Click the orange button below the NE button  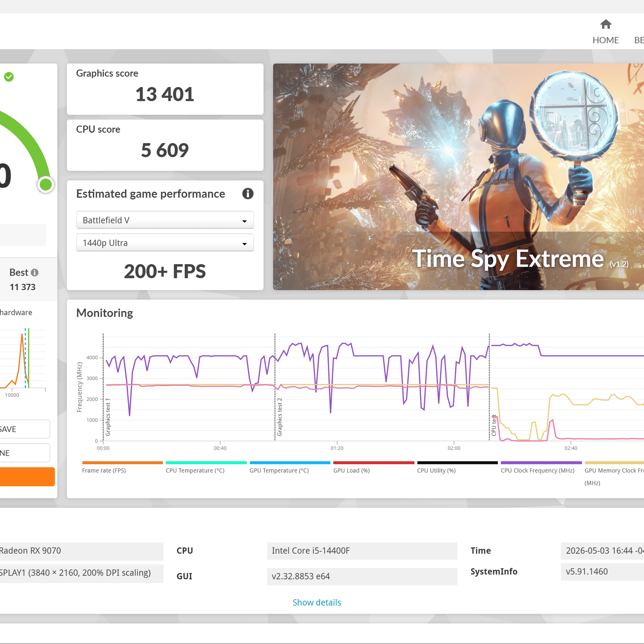(27, 477)
